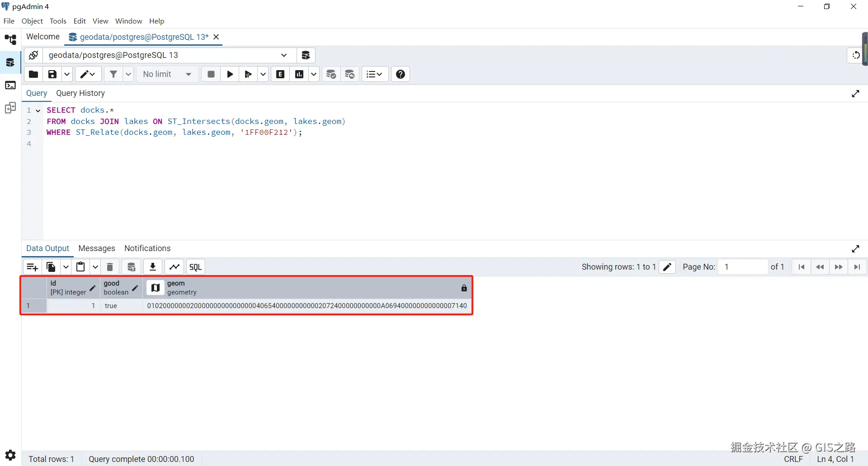Copy selected rows
The width and height of the screenshot is (868, 466).
tap(51, 267)
